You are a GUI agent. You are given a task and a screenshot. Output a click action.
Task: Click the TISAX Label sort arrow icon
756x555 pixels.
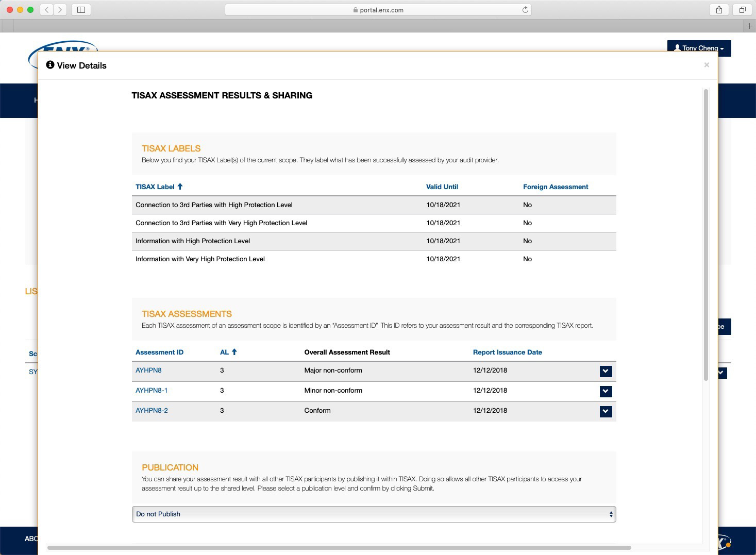[x=180, y=187]
